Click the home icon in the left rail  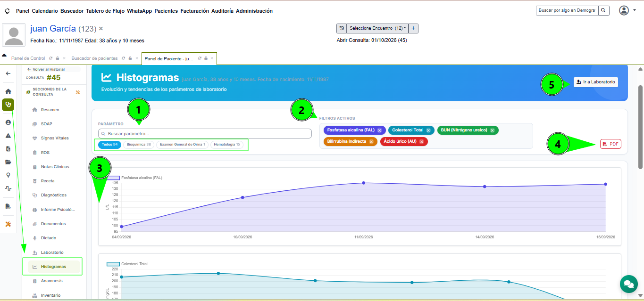pos(8,91)
